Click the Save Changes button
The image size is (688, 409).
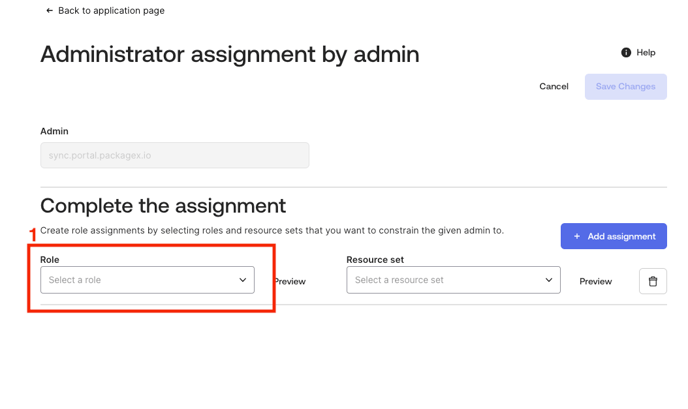(625, 86)
